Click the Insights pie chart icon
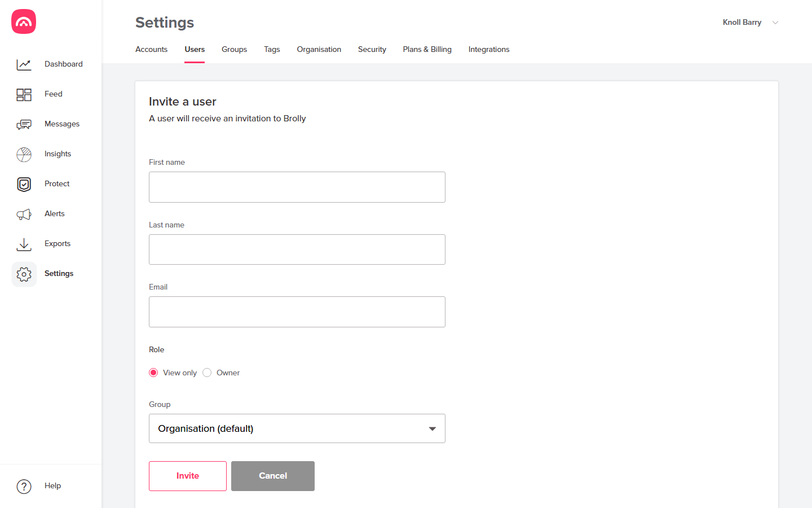Image resolution: width=812 pixels, height=508 pixels. pos(24,154)
